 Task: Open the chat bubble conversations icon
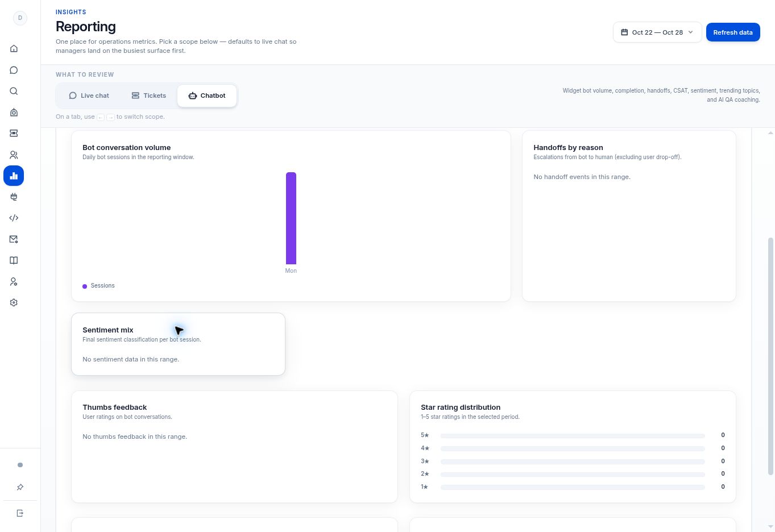pos(14,70)
